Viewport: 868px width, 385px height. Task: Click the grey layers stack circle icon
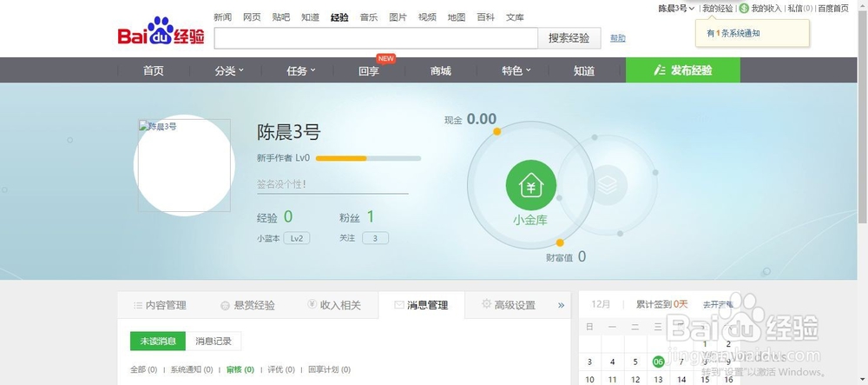coord(608,185)
